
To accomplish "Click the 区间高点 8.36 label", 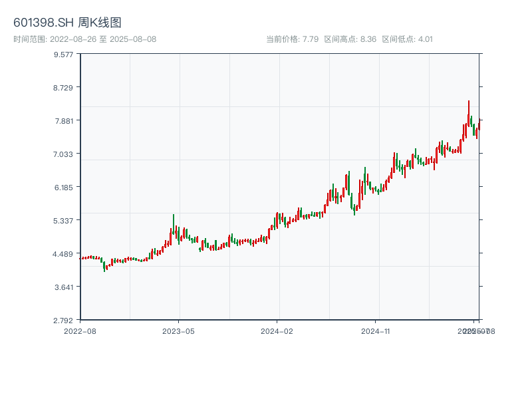I will [x=350, y=39].
